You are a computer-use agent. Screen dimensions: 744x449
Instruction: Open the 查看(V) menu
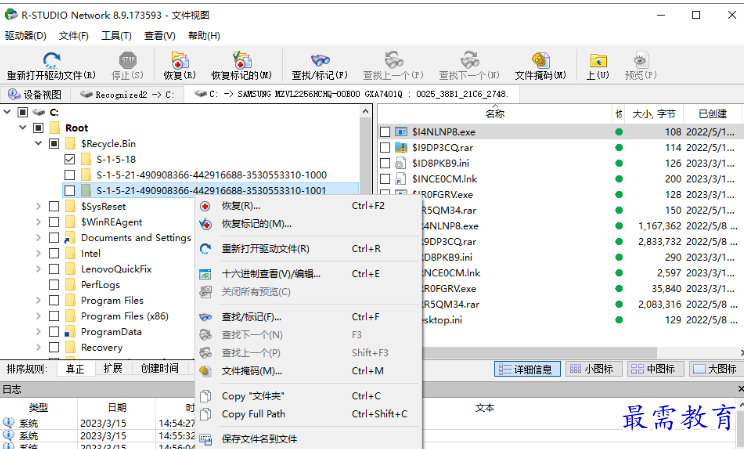point(160,36)
